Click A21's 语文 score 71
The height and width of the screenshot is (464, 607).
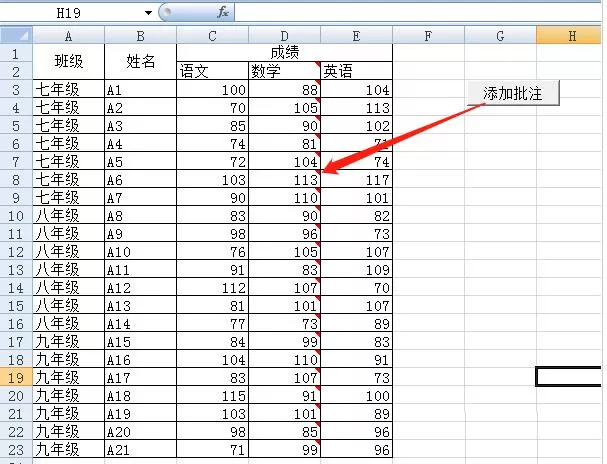click(212, 449)
